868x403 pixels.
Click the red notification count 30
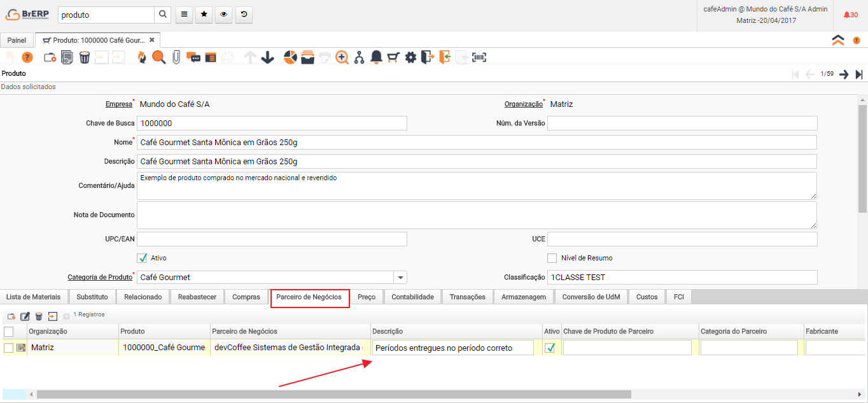[850, 15]
